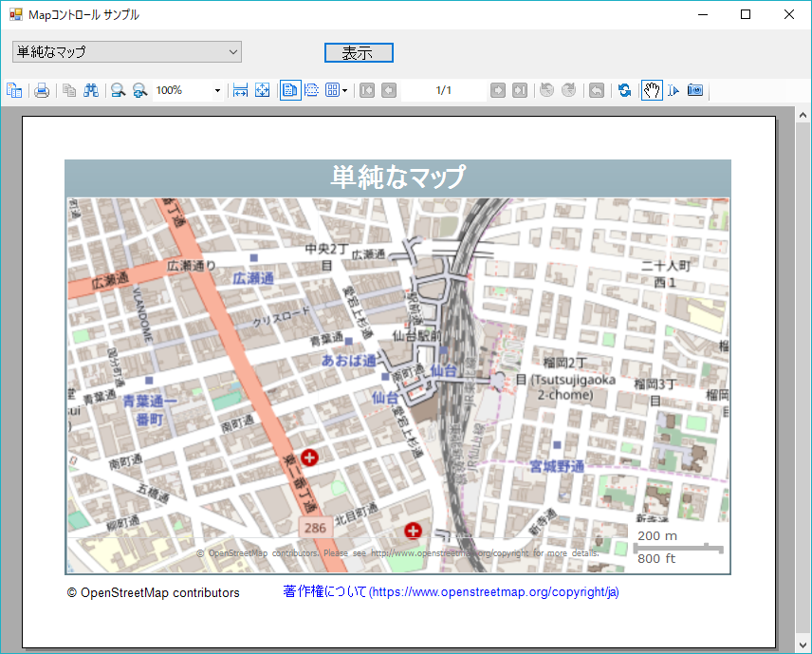Viewport: 812px width, 654px height.
Task: Toggle single page view mode
Action: point(290,90)
